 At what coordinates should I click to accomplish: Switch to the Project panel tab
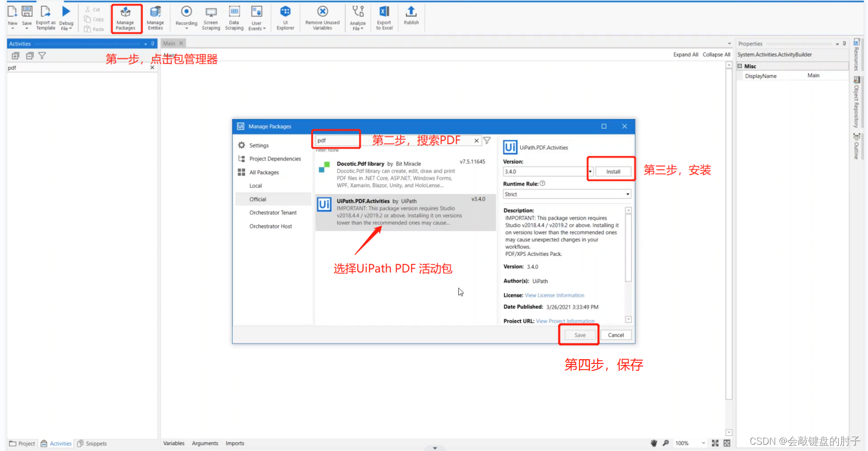22,444
